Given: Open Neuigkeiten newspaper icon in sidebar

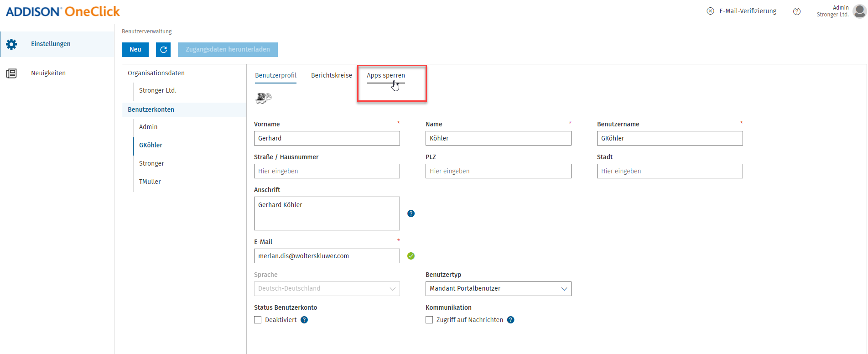Looking at the screenshot, I should pyautogui.click(x=11, y=73).
